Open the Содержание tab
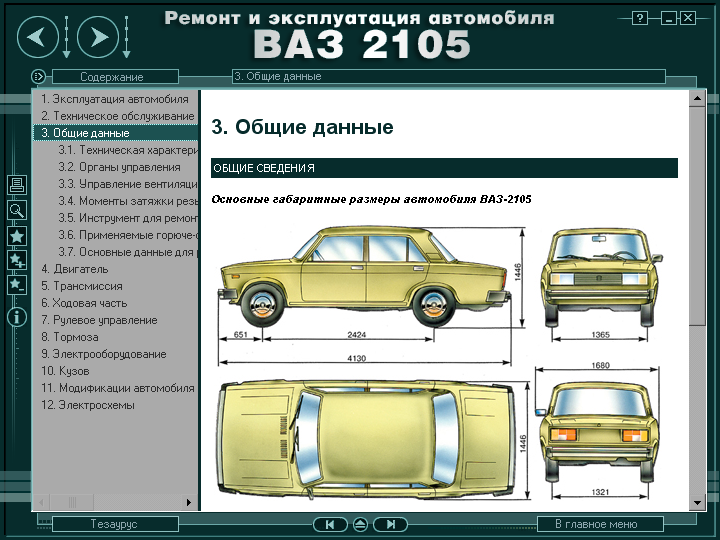The width and height of the screenshot is (720, 540). pyautogui.click(x=115, y=77)
